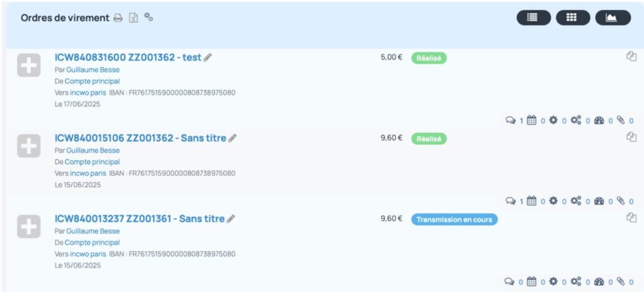This screenshot has width=644, height=292.
Task: Switch to list view
Action: pyautogui.click(x=533, y=18)
